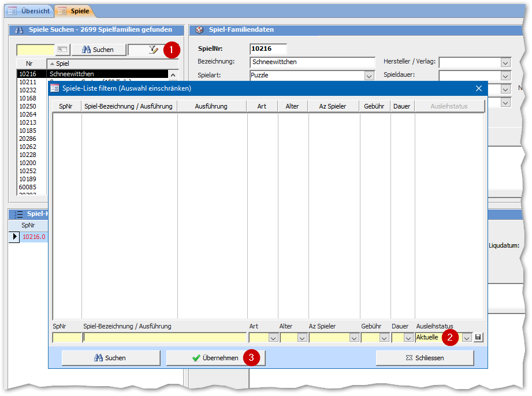Expand the Art filter dropdown
This screenshot has height=396, width=532.
click(x=273, y=338)
